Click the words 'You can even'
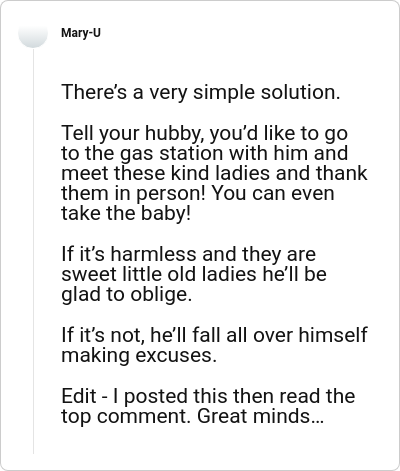 point(273,194)
